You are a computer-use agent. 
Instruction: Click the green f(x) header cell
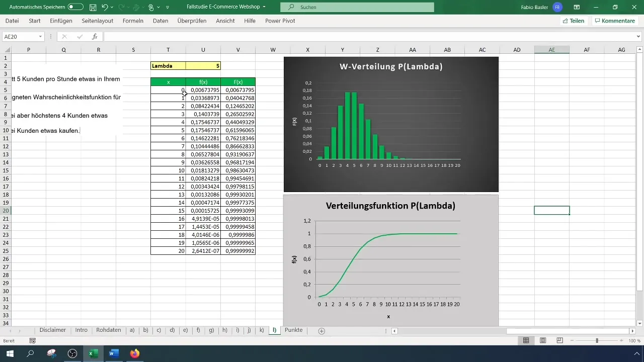click(x=203, y=81)
